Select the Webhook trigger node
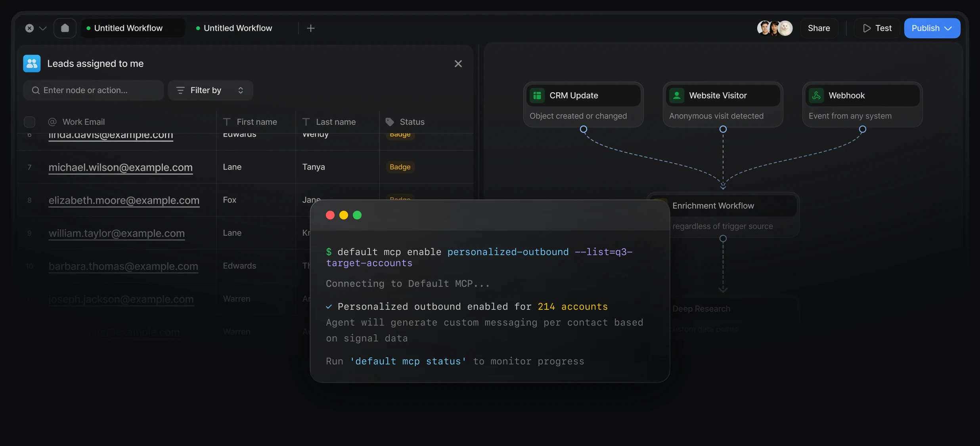Viewport: 980px width, 446px height. pyautogui.click(x=862, y=105)
